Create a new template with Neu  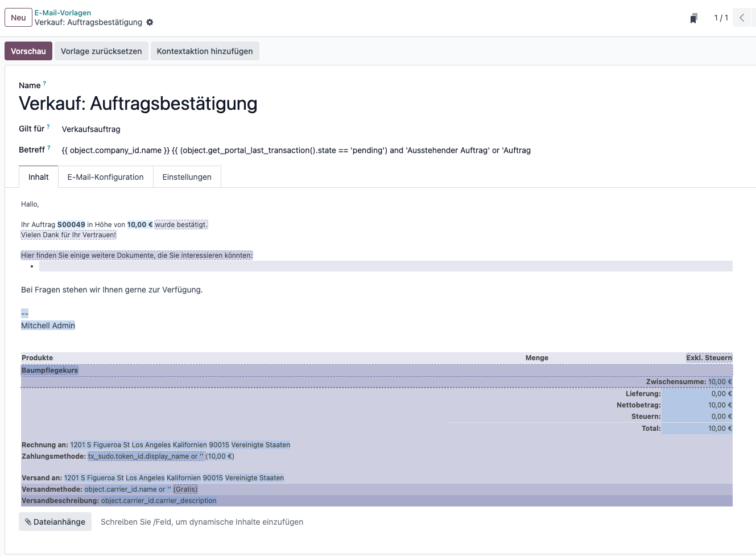(x=18, y=18)
